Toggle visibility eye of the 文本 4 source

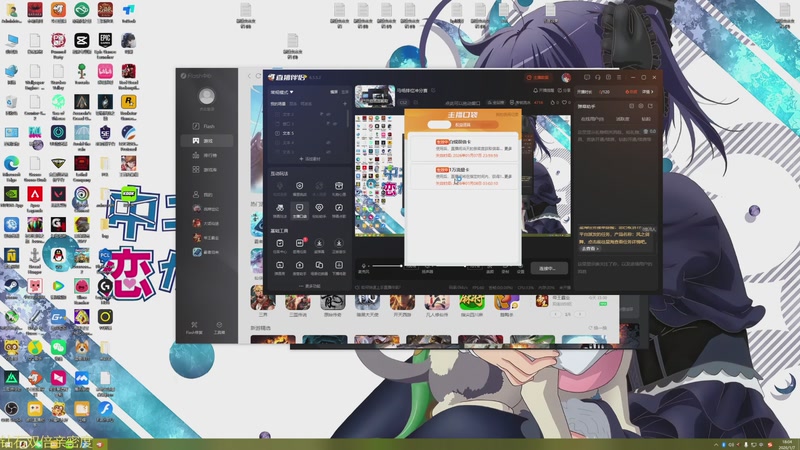point(328,142)
